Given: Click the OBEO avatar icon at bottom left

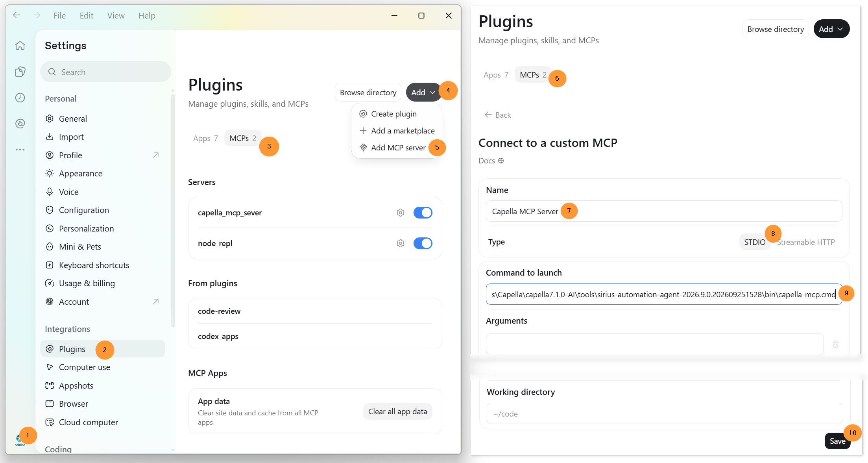Looking at the screenshot, I should (20, 440).
